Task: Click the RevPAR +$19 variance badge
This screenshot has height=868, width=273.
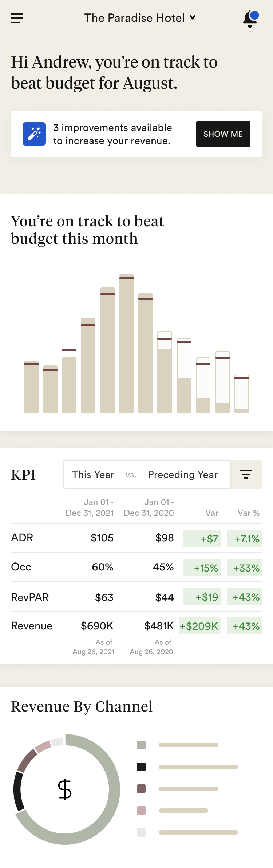Action: coord(202,597)
